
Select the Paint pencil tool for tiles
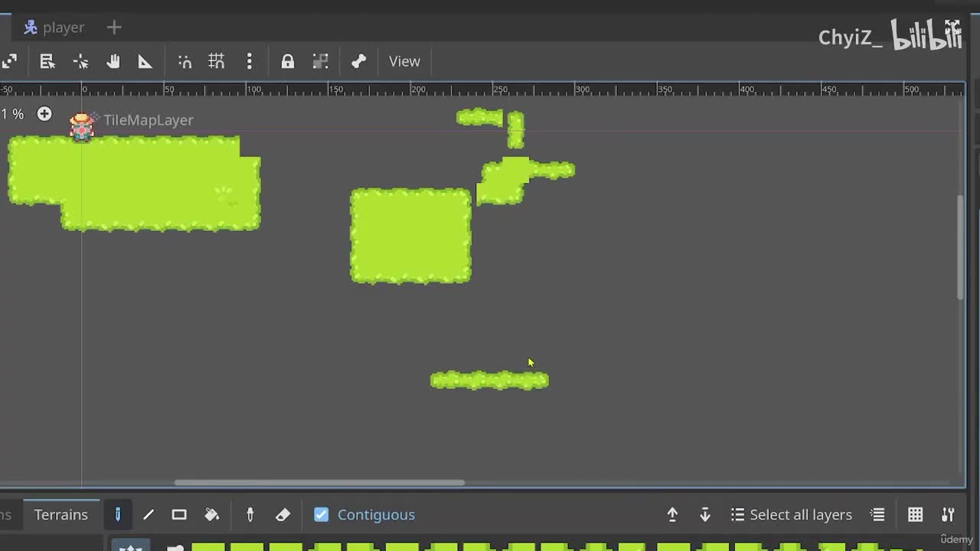[117, 514]
